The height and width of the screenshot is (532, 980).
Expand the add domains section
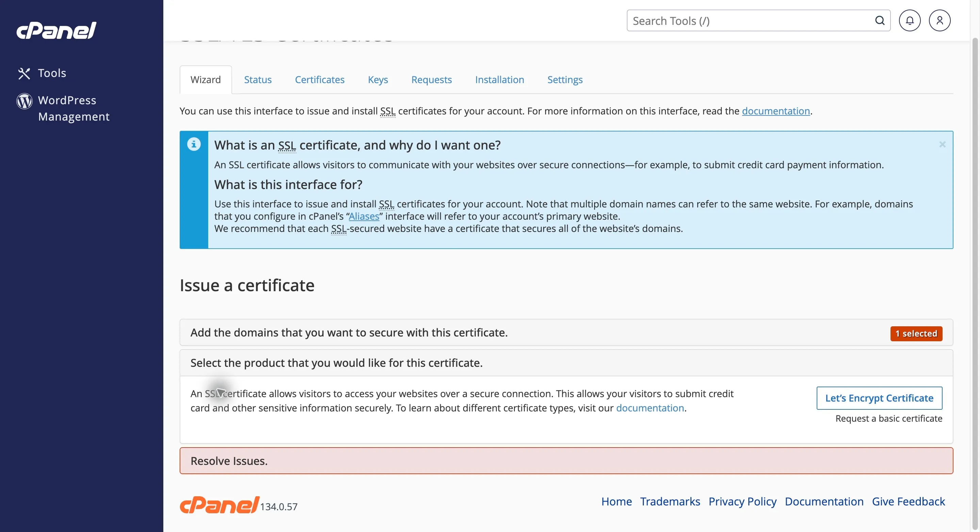click(566, 332)
